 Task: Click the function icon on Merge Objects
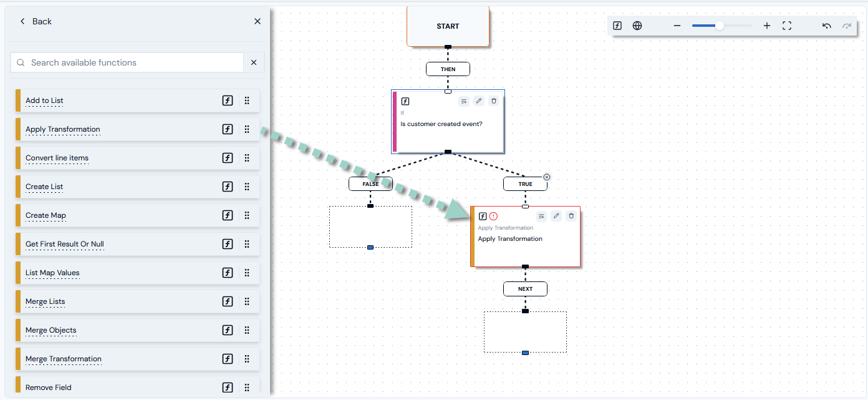point(228,330)
